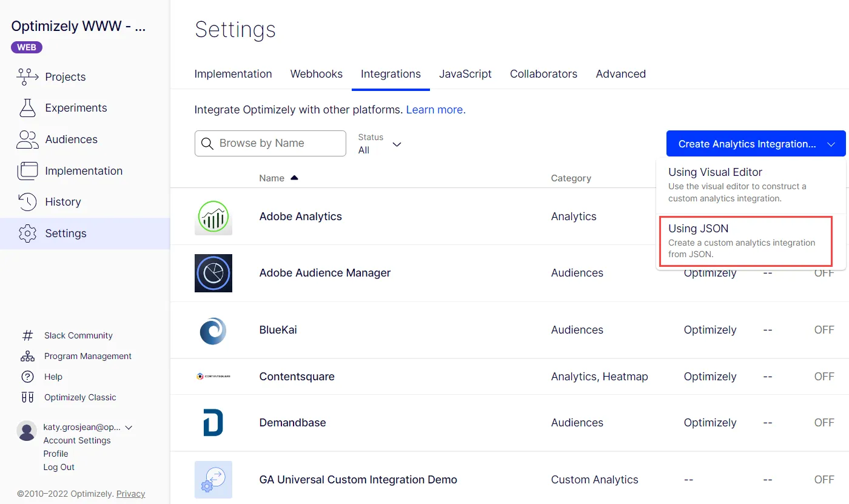Follow the Learn more link
This screenshot has width=849, height=504.
click(435, 110)
